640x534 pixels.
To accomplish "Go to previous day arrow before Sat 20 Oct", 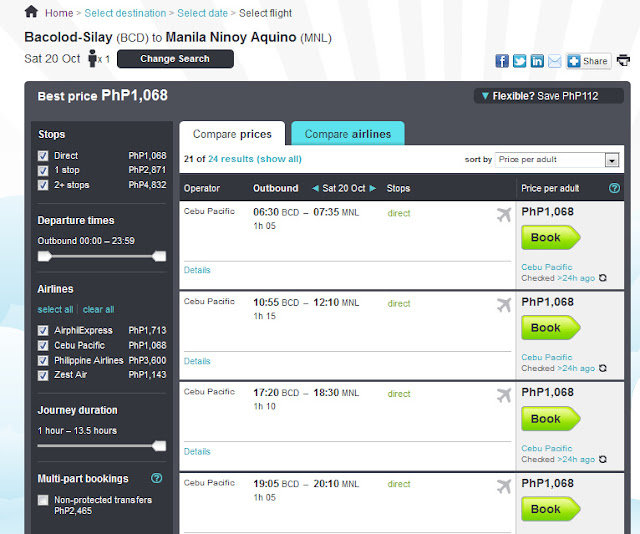I will 315,188.
